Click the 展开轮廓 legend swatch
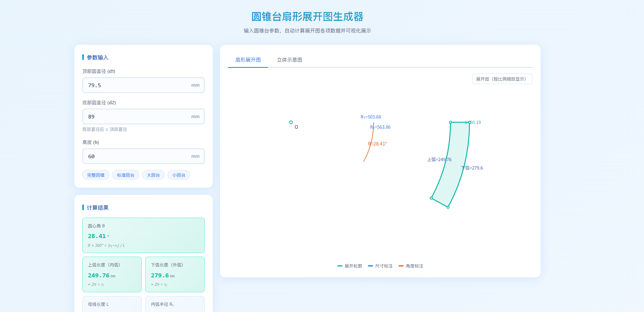 pyautogui.click(x=340, y=266)
